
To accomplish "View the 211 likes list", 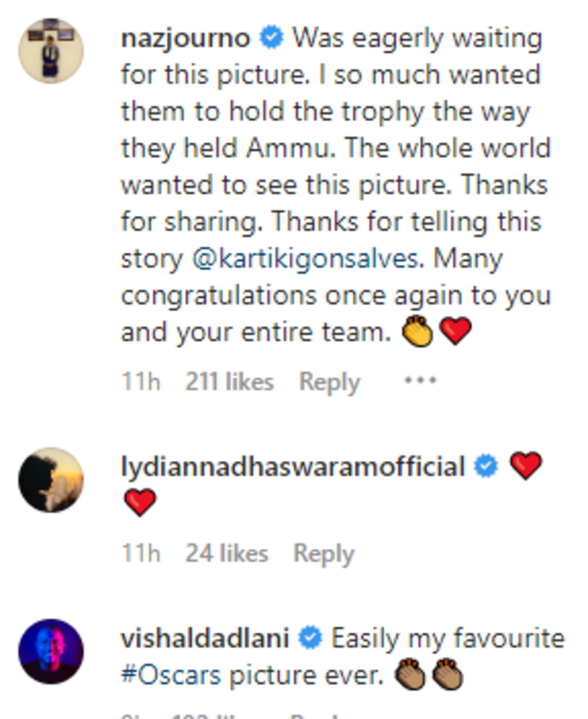I will click(230, 382).
